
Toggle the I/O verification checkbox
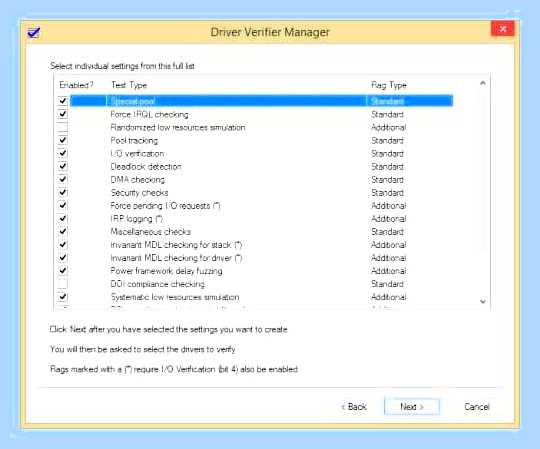[x=63, y=153]
